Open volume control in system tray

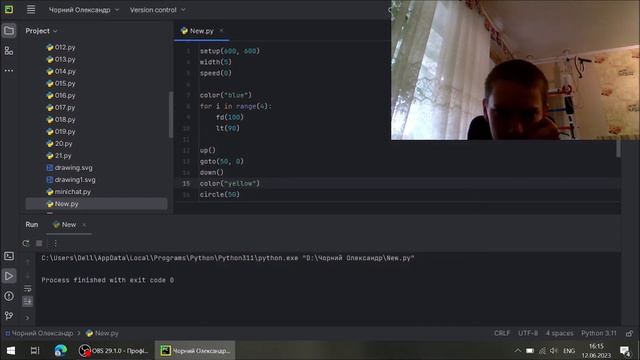[x=553, y=350]
